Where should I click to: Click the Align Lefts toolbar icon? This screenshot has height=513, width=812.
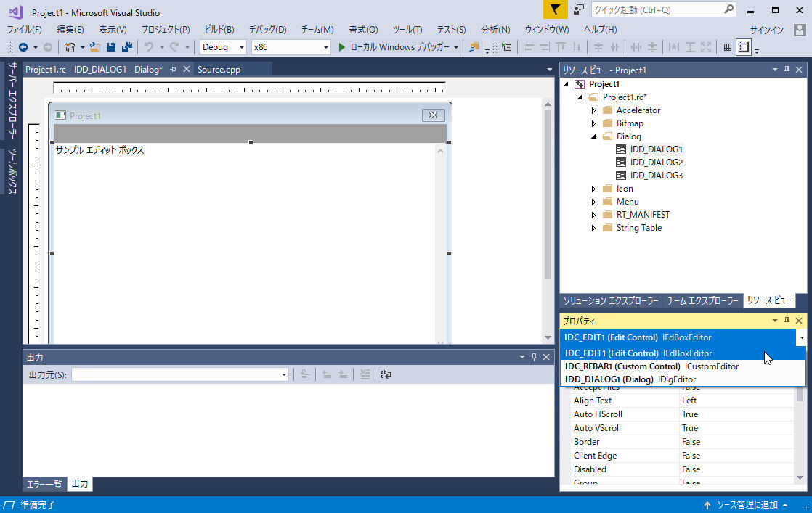tap(528, 47)
